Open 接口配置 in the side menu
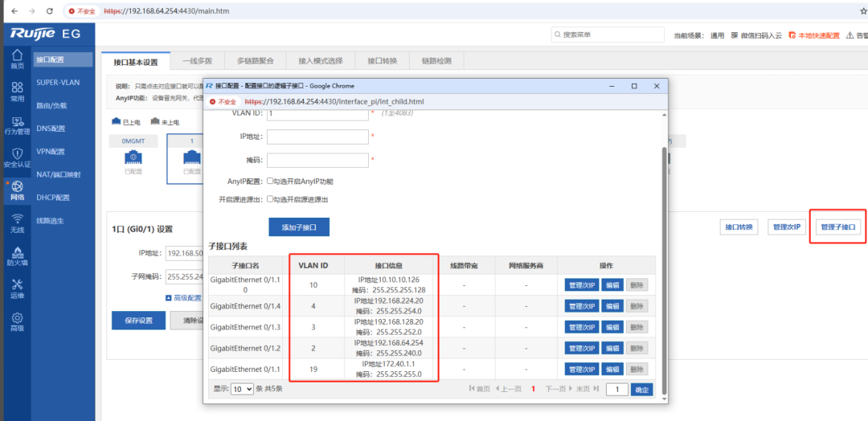This screenshot has height=421, width=868. (63, 59)
